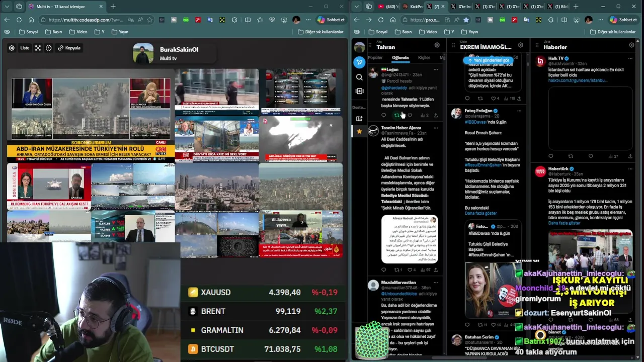This screenshot has width=644, height=362.
Task: Add a column in X Pro sidebar
Action: (359, 91)
